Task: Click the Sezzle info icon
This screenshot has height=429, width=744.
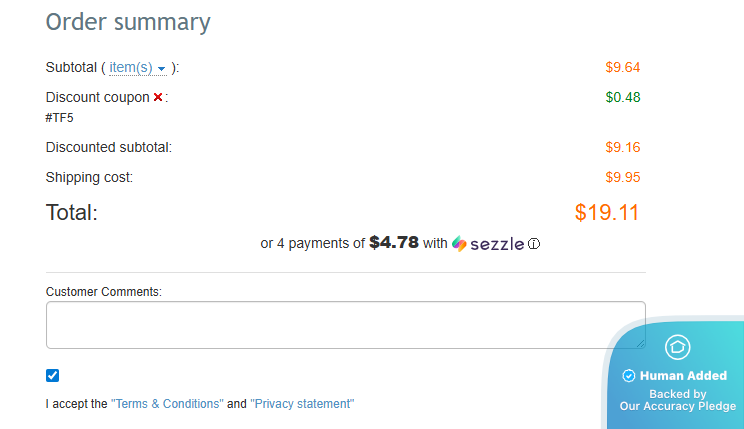Action: point(534,243)
